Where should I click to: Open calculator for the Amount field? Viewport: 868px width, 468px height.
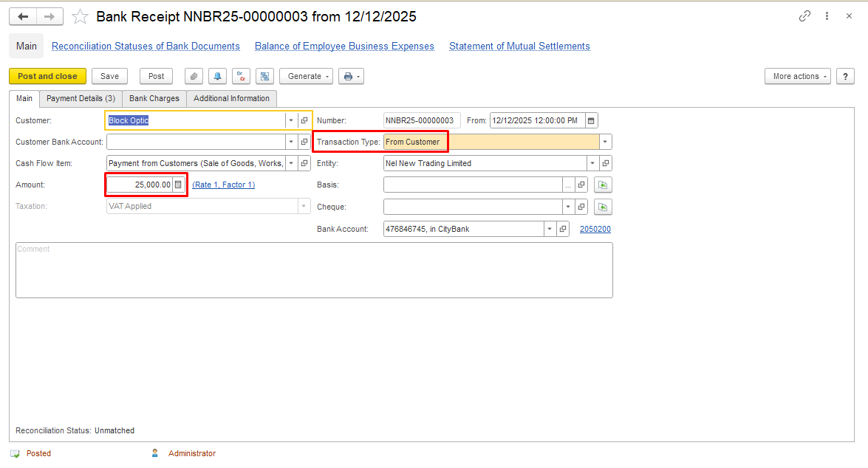[178, 185]
